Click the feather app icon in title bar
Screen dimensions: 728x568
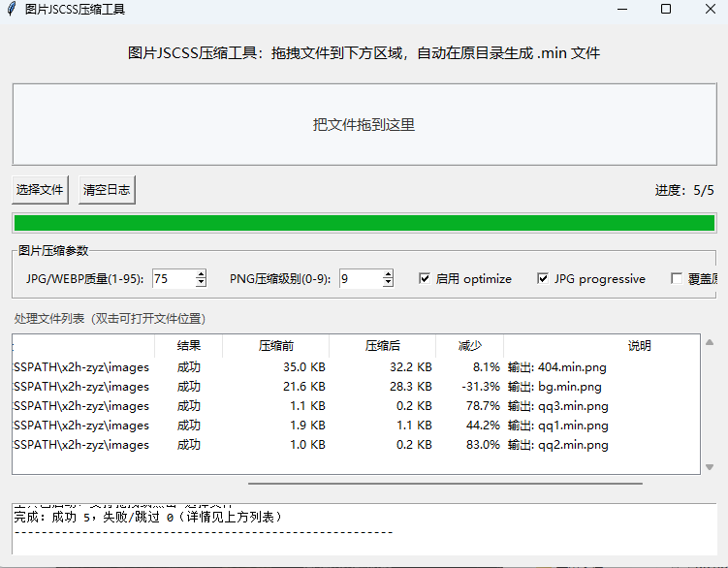pyautogui.click(x=11, y=9)
